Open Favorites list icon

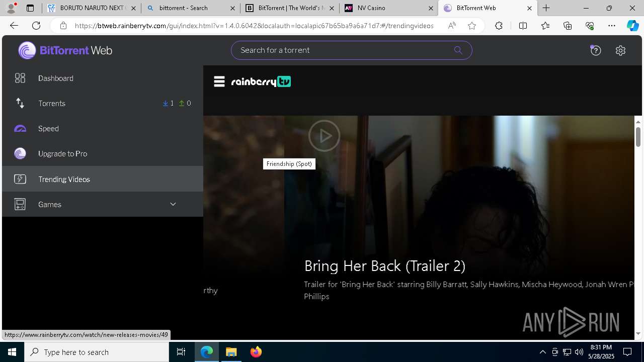545,26
